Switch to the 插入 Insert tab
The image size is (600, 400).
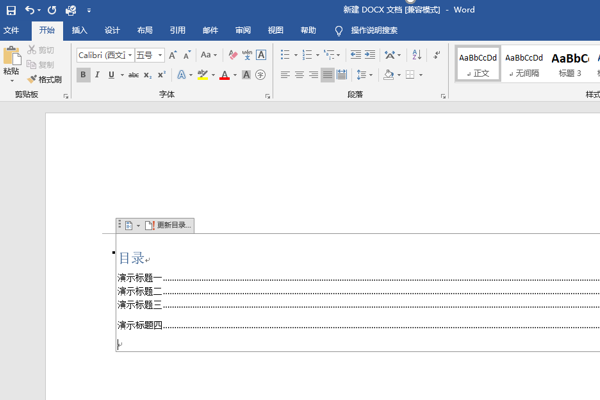pos(80,31)
